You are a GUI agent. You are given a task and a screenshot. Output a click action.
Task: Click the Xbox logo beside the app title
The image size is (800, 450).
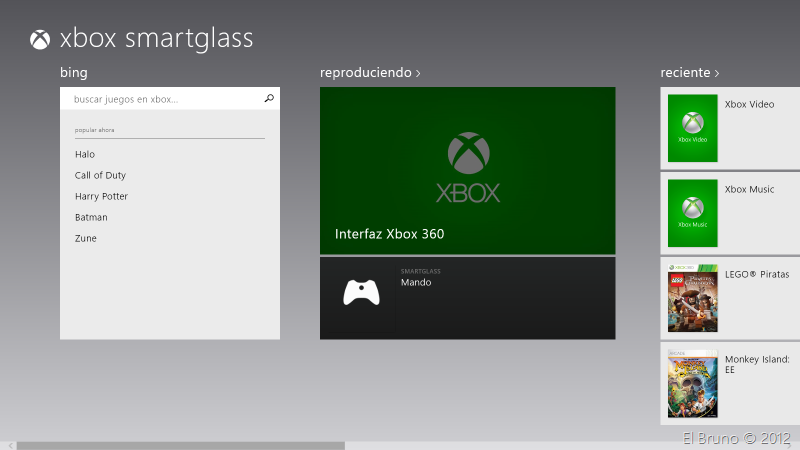pos(40,40)
